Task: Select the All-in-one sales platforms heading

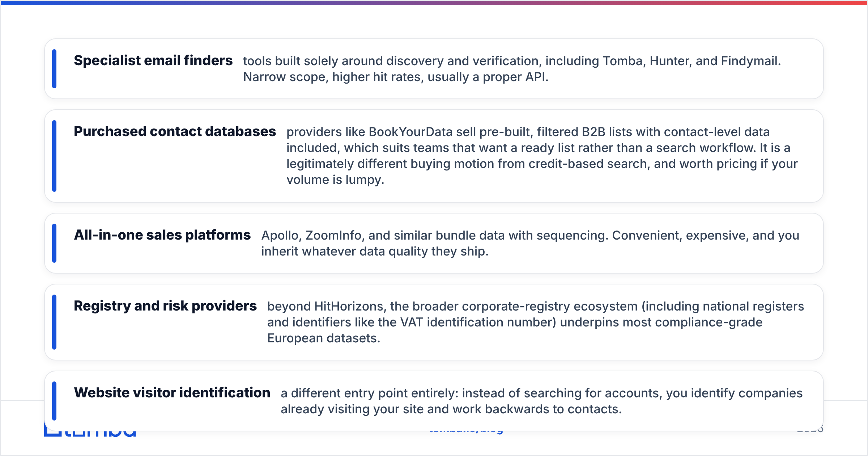Action: [162, 235]
